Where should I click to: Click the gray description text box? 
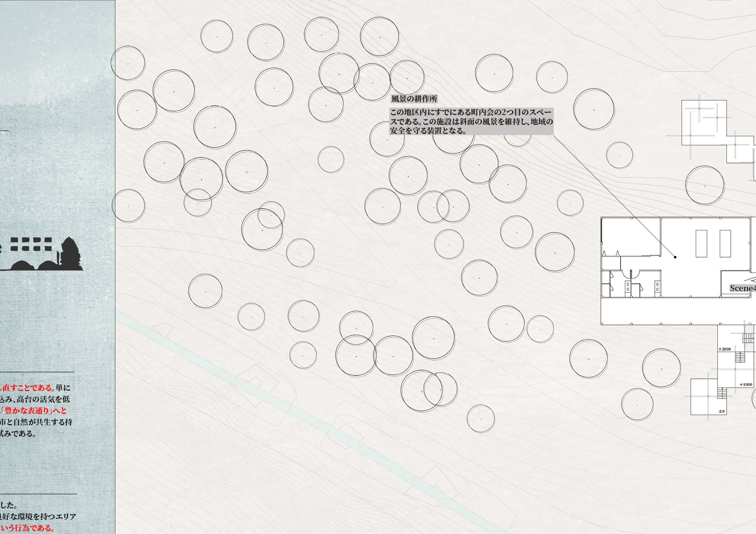click(471, 121)
